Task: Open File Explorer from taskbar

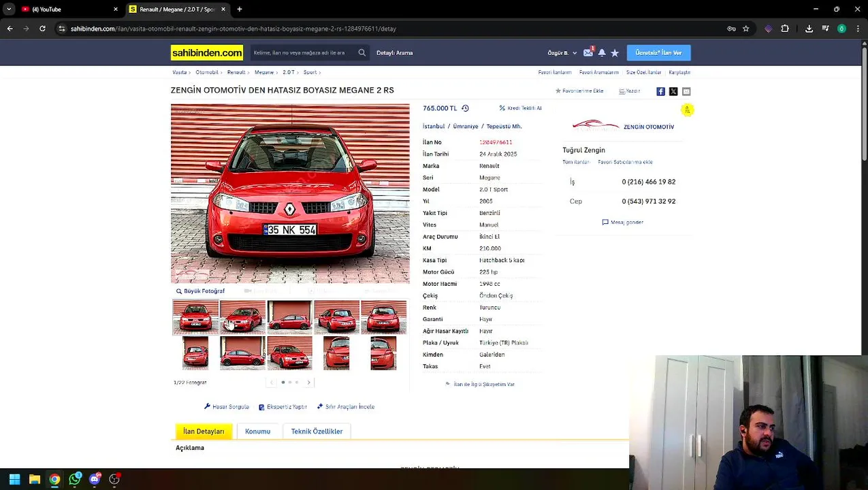Action: click(35, 479)
